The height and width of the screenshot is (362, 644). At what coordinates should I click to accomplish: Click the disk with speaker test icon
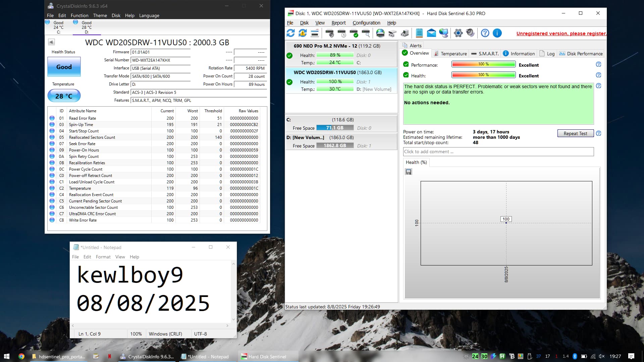pyautogui.click(x=330, y=33)
